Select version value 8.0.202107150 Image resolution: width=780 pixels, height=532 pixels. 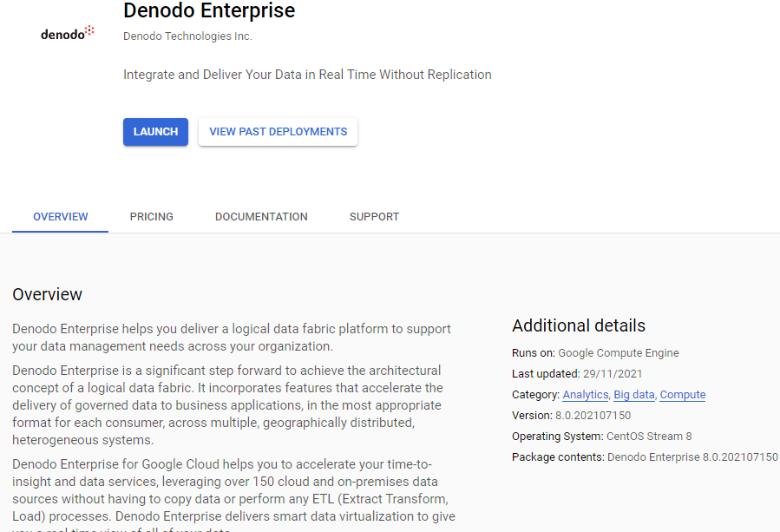click(x=593, y=416)
